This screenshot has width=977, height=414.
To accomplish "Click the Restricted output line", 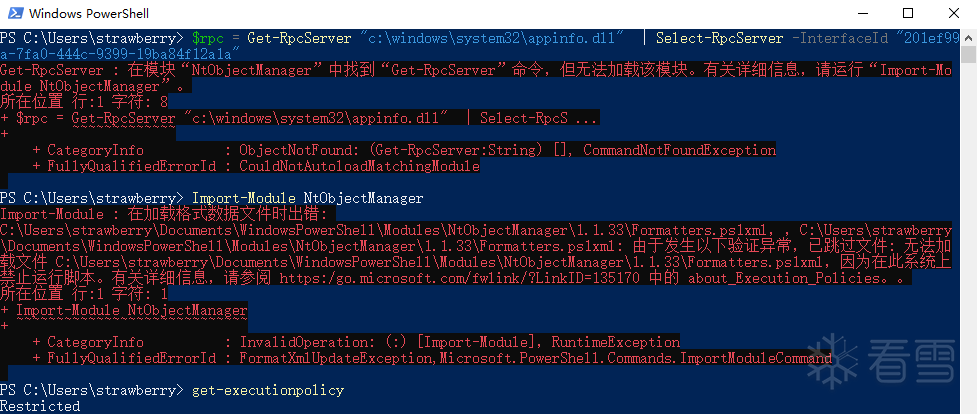I will (41, 406).
